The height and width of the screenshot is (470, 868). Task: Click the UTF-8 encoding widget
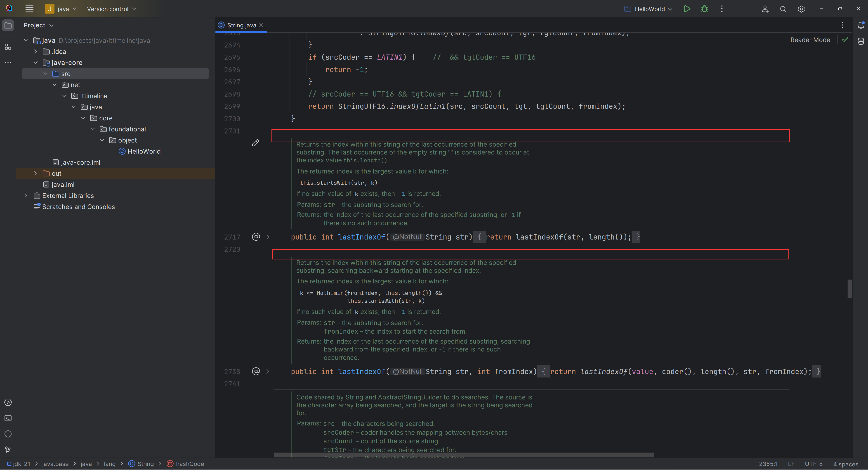tap(814, 464)
